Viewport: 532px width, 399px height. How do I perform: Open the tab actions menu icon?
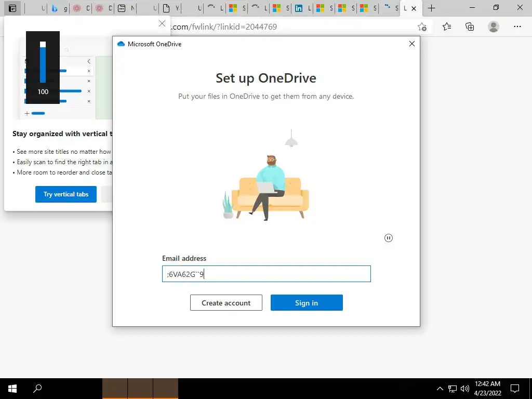pos(12,8)
